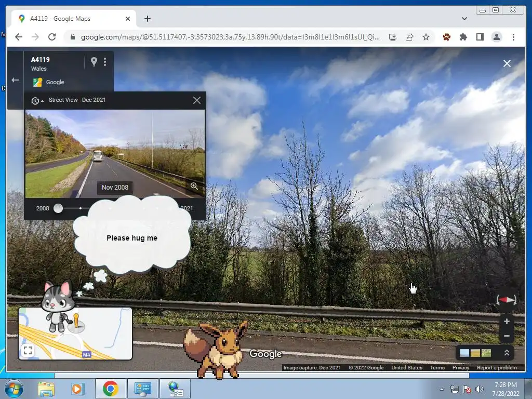Launch Windows Media Player from taskbar
The height and width of the screenshot is (399, 532).
pos(77,389)
